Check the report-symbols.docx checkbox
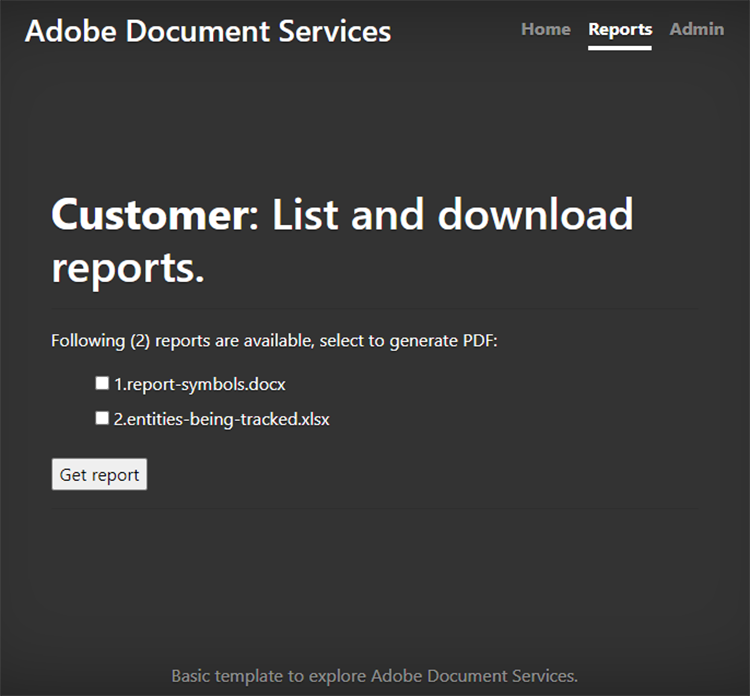 click(x=102, y=383)
